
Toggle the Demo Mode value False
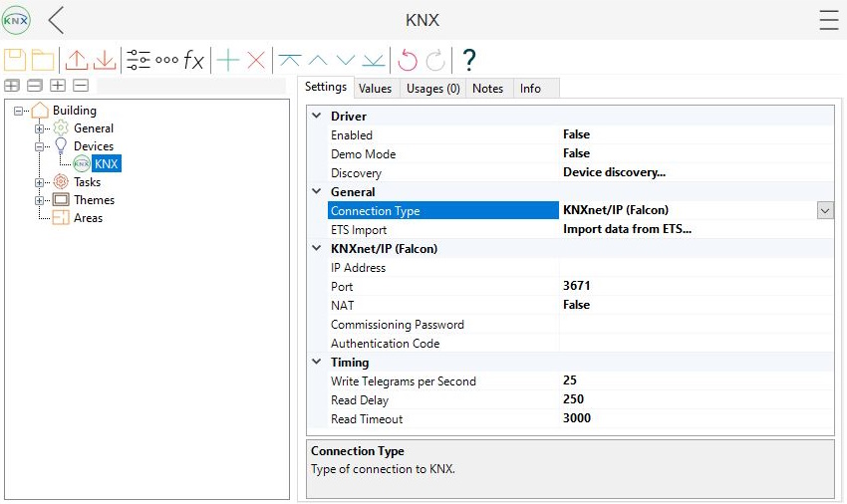[x=576, y=153]
